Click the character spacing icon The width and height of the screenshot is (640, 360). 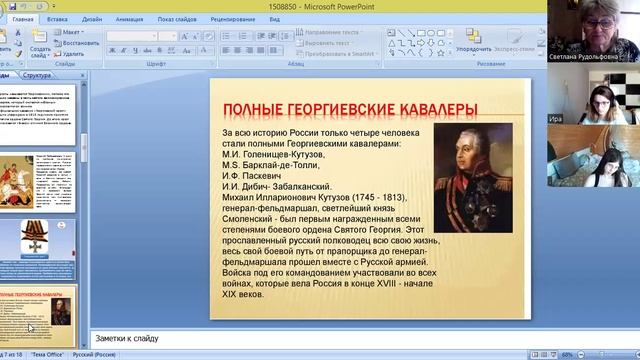coord(172,50)
